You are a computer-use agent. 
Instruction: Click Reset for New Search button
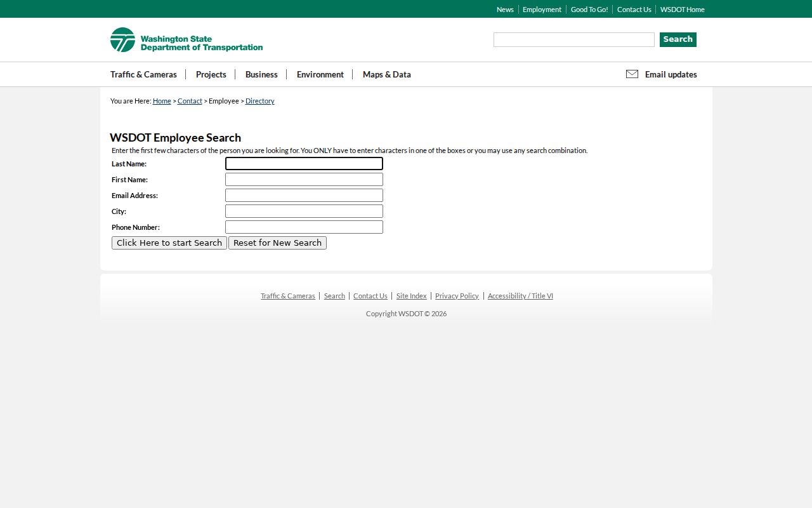point(277,243)
